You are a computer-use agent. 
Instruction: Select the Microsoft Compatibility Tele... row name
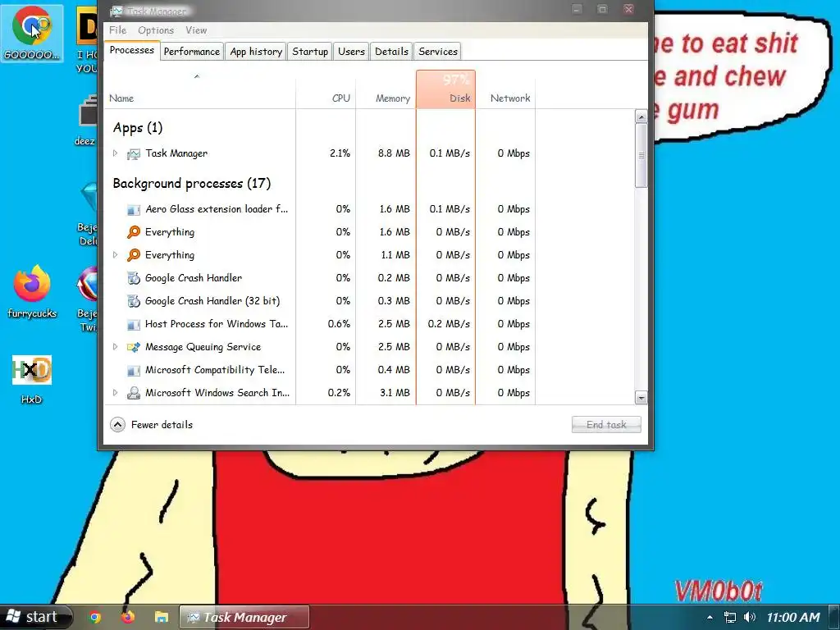click(215, 370)
